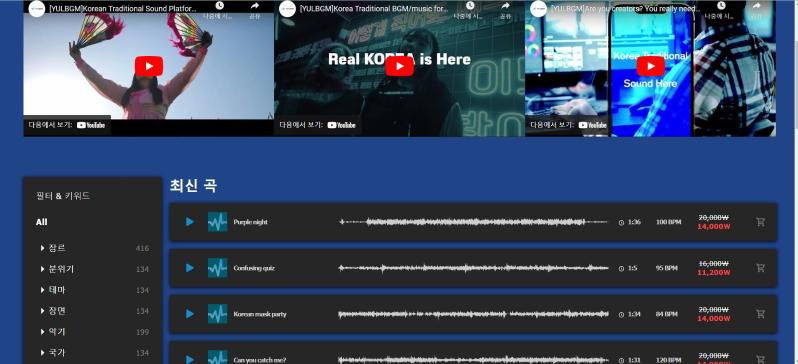The image size is (798, 364).
Task: Open the Korean mask party track title
Action: (x=260, y=314)
